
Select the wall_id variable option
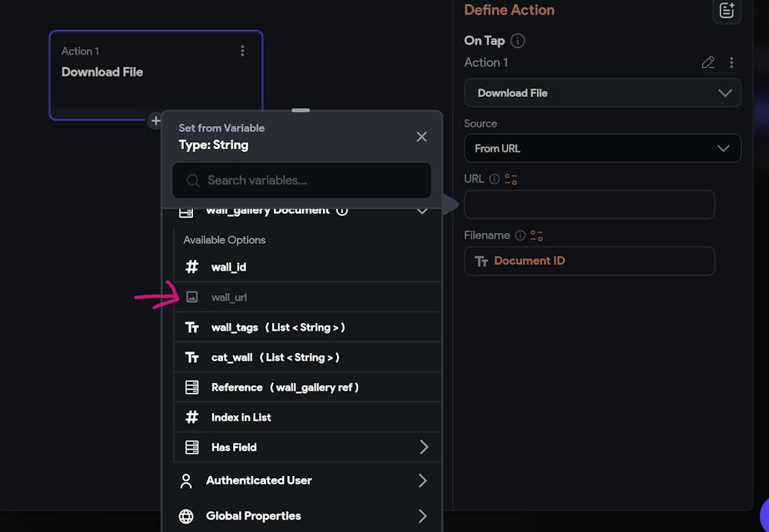228,268
